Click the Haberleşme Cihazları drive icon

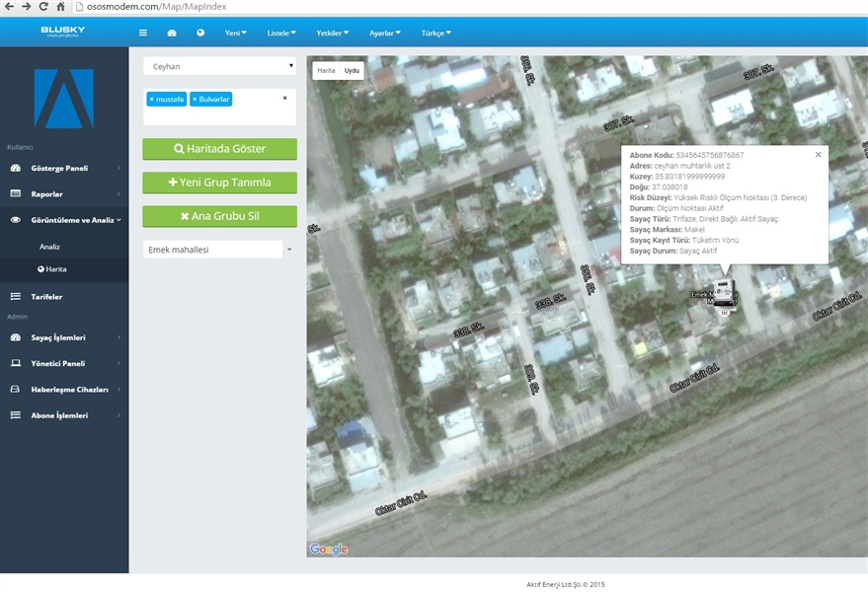click(x=16, y=389)
